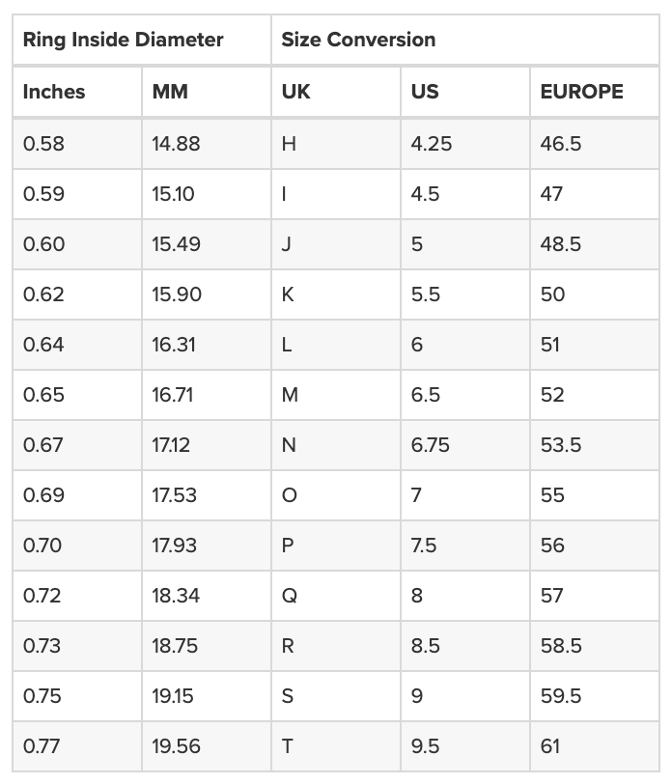Image resolution: width=672 pixels, height=784 pixels.
Task: Select the UK column header
Action: pyautogui.click(x=336, y=92)
